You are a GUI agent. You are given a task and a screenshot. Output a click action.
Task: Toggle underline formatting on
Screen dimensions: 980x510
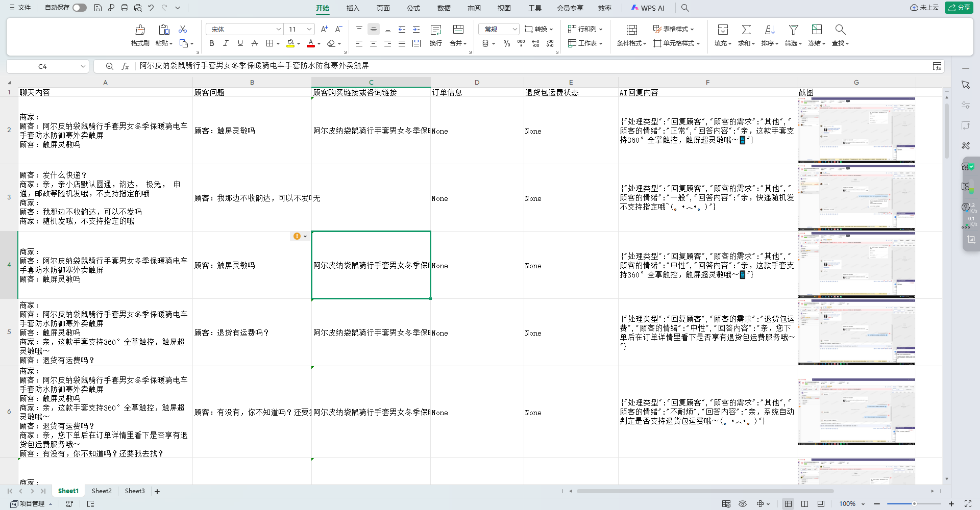point(240,43)
